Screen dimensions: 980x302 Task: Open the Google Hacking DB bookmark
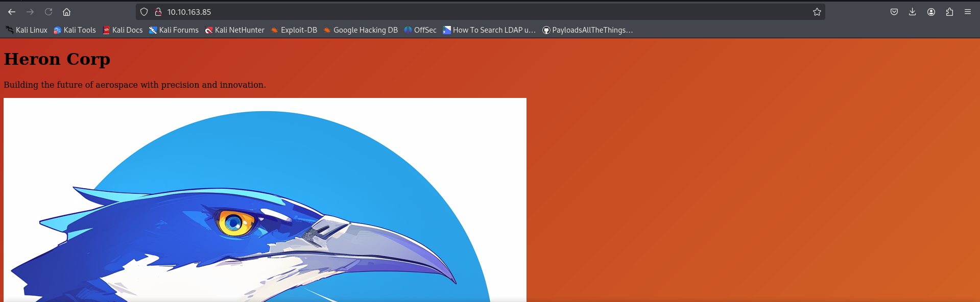pos(361,30)
